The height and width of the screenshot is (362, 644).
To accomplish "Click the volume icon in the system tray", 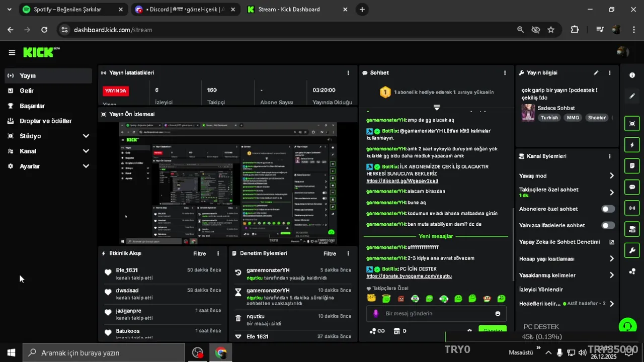I will 582,352.
